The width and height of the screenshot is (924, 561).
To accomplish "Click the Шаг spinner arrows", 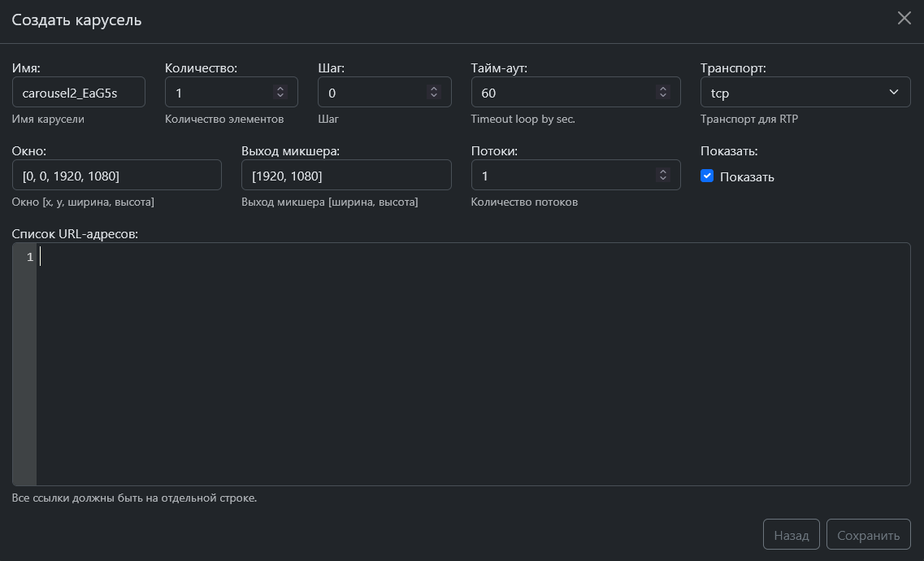I will coord(434,93).
